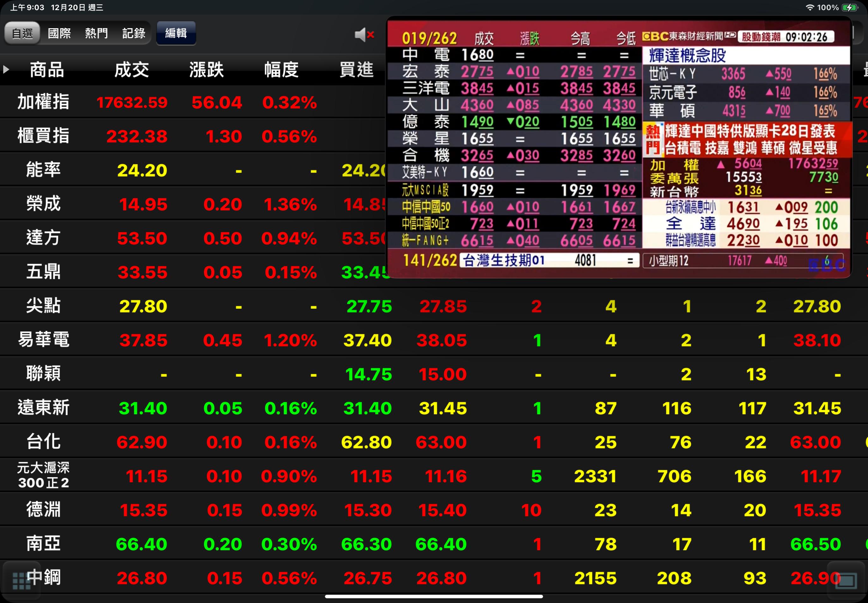Open the 台化 stock row

[x=434, y=442]
